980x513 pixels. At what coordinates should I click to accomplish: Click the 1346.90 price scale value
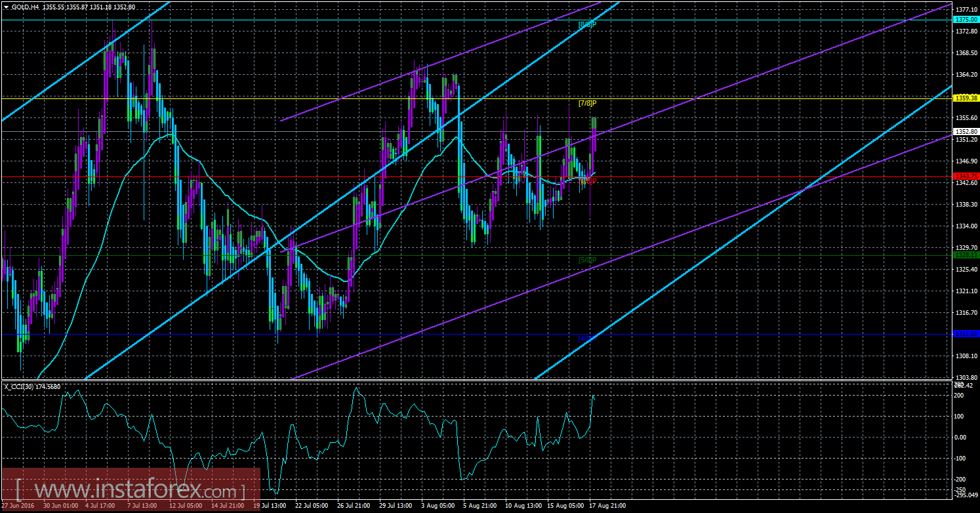(x=967, y=161)
